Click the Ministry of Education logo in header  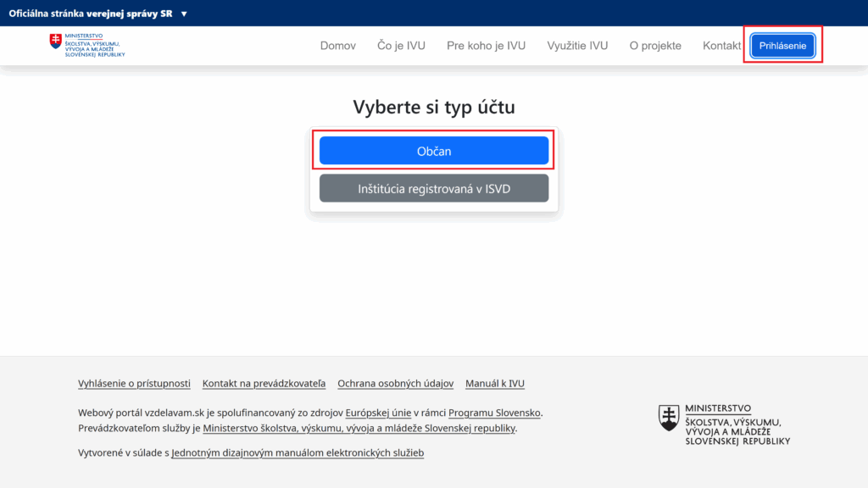tap(87, 45)
